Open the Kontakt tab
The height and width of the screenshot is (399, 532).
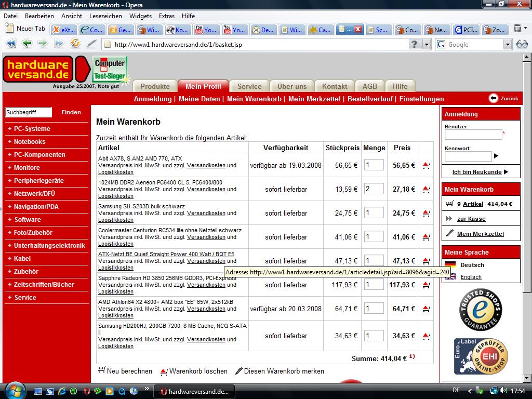coord(335,86)
